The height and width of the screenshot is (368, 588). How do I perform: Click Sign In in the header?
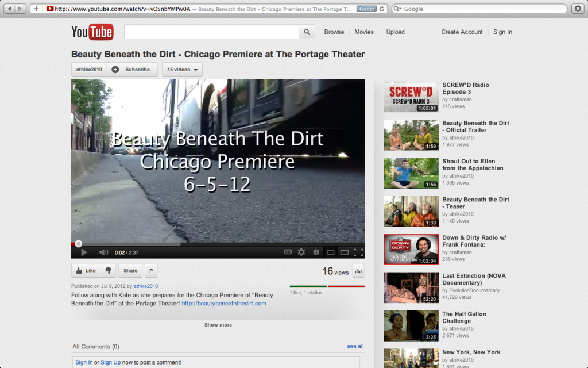502,32
